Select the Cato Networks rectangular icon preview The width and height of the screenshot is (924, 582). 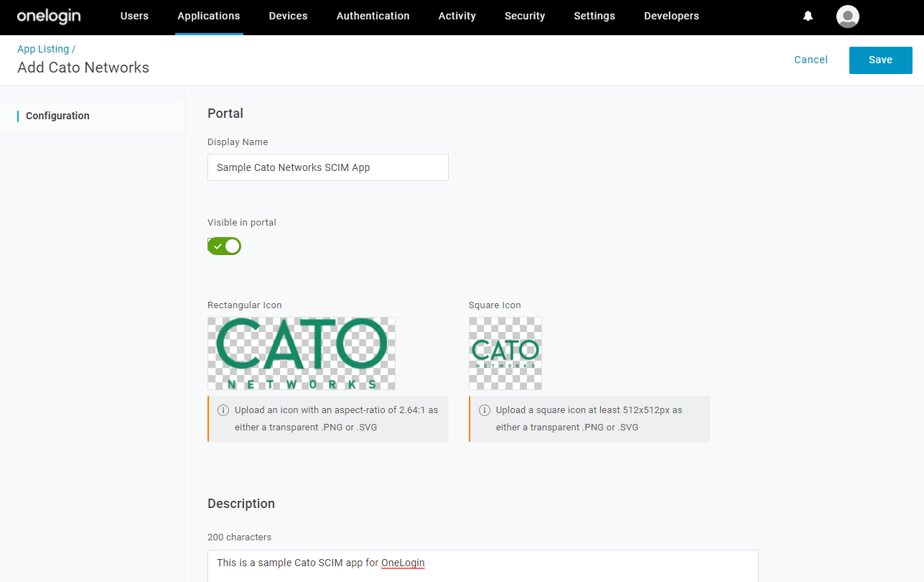coord(301,353)
